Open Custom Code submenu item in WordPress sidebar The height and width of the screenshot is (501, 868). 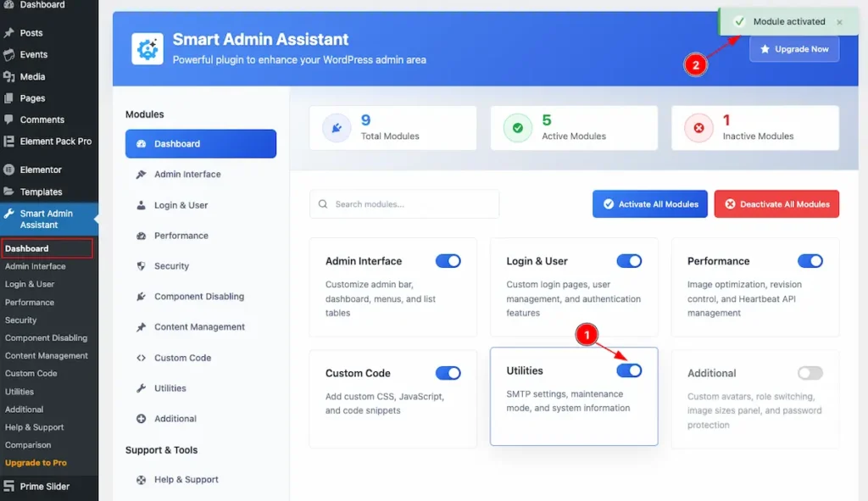pyautogui.click(x=31, y=373)
